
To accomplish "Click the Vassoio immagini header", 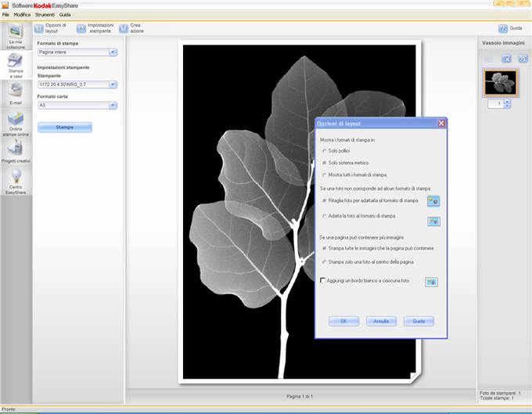I will [x=503, y=43].
